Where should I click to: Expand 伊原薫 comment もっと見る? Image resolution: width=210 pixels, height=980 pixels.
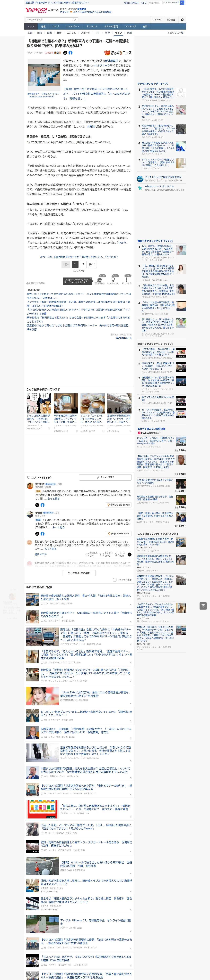(x=58, y=527)
